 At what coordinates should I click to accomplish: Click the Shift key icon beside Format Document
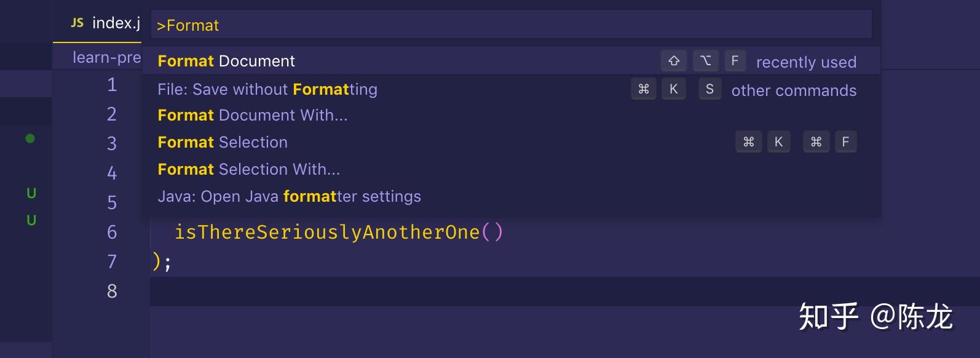pos(674,61)
